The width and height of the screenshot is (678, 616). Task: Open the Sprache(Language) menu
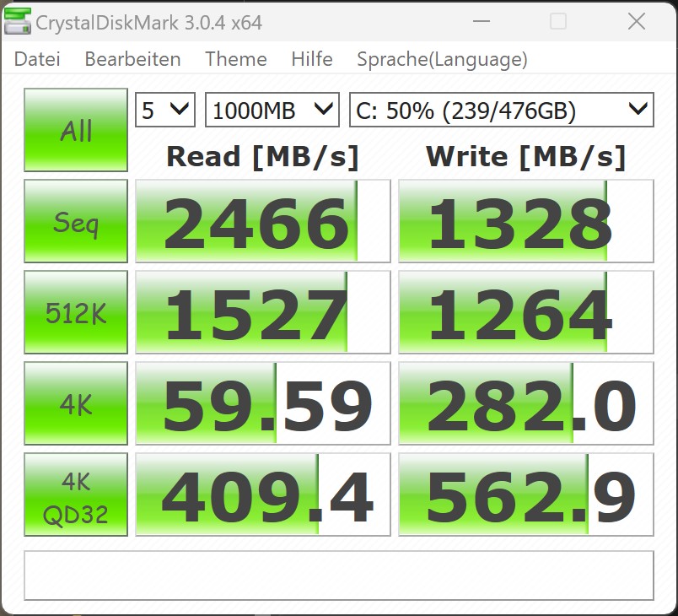(442, 60)
